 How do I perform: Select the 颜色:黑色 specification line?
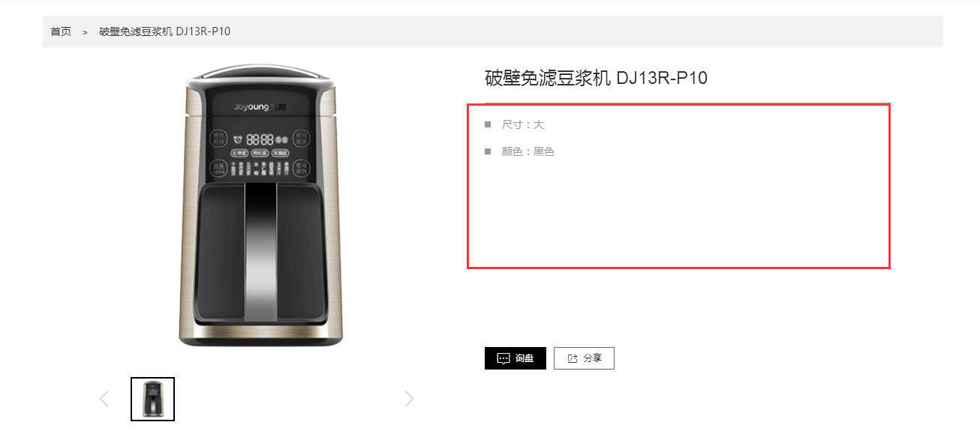(x=528, y=151)
